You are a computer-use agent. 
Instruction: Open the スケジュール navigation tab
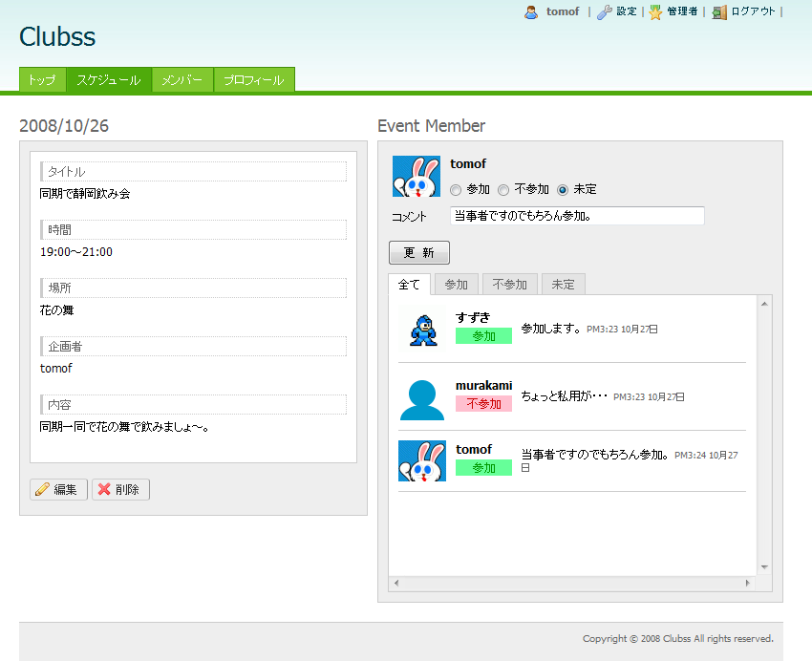(109, 79)
